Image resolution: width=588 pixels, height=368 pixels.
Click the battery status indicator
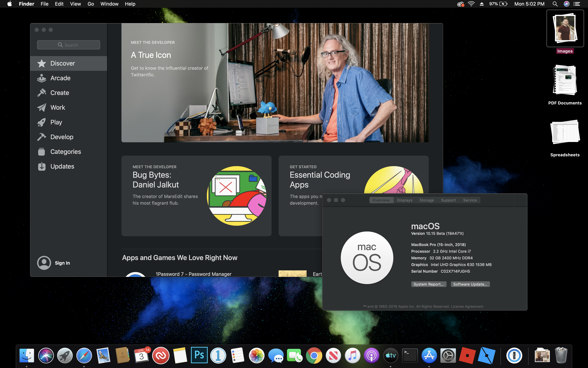tap(498, 4)
